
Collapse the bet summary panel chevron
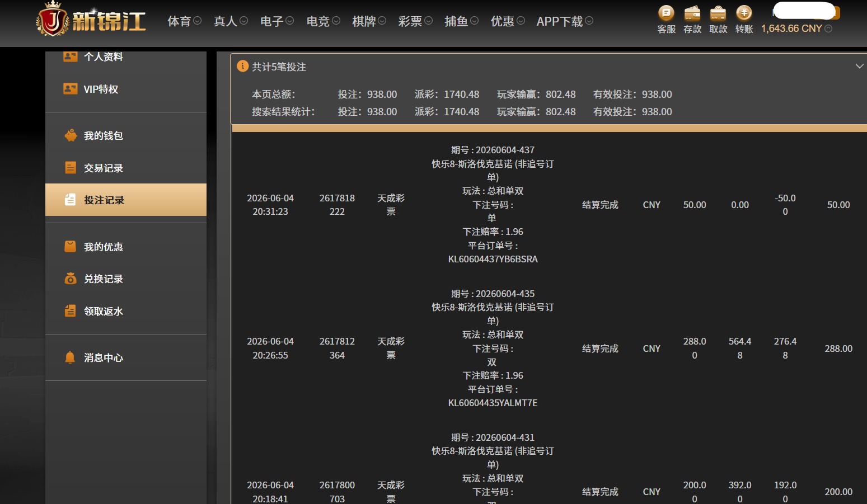(x=859, y=66)
